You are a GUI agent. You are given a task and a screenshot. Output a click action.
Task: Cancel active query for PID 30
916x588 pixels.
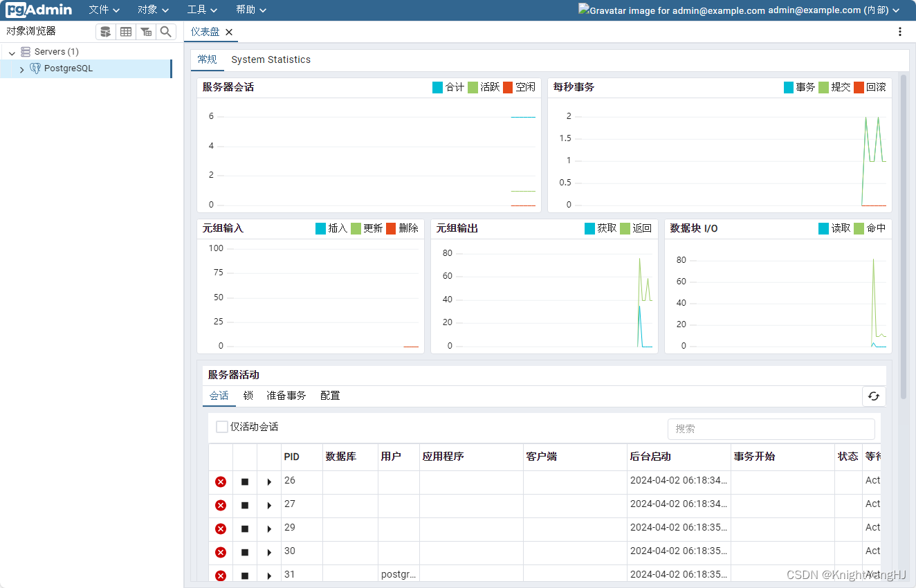click(x=245, y=553)
